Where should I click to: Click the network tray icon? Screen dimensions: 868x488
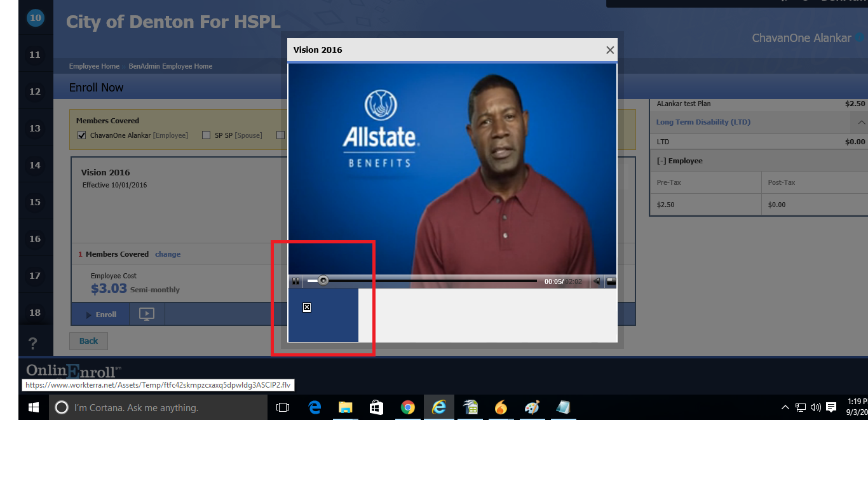pos(801,407)
